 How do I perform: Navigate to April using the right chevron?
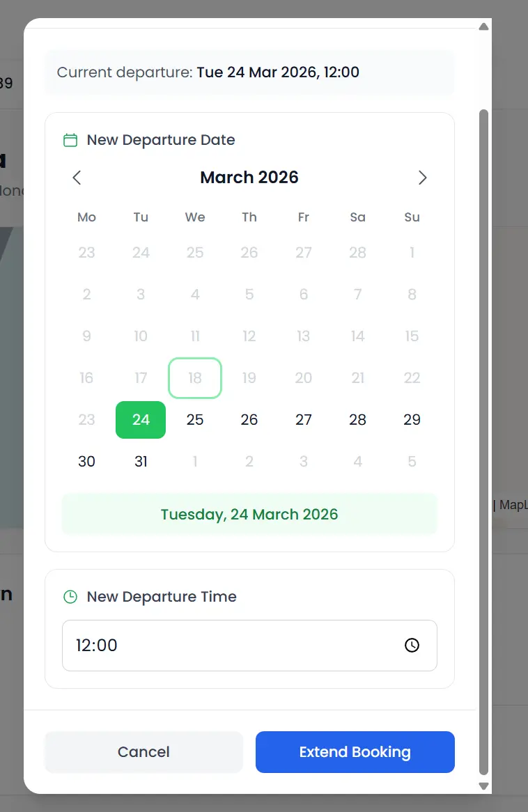pyautogui.click(x=423, y=178)
